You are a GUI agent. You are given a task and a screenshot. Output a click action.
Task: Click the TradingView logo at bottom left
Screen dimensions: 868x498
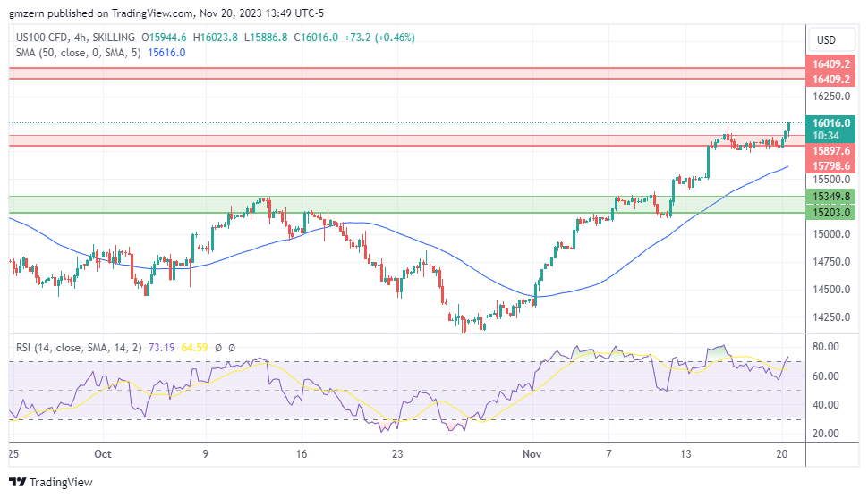[51, 482]
